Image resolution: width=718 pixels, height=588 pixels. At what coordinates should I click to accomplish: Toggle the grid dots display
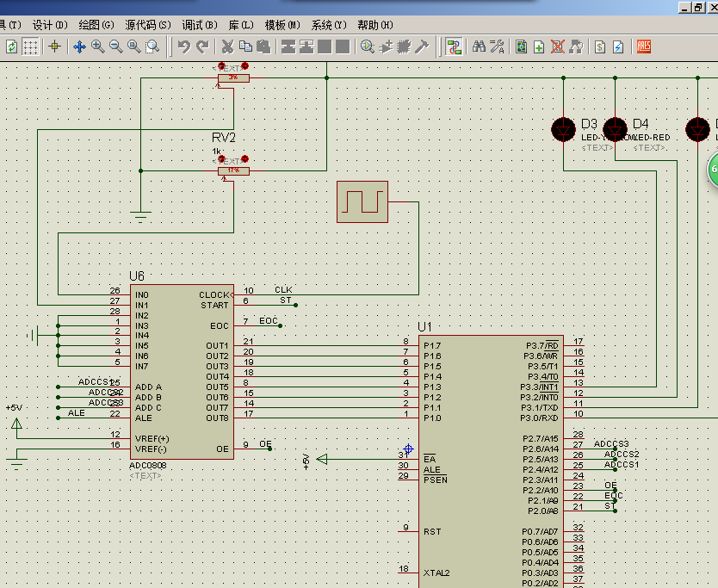[30, 46]
